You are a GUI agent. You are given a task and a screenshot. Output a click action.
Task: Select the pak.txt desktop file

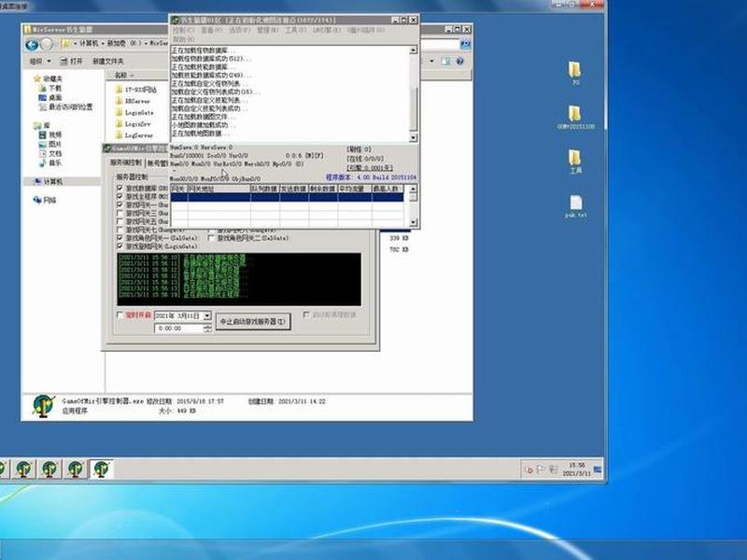pyautogui.click(x=575, y=206)
